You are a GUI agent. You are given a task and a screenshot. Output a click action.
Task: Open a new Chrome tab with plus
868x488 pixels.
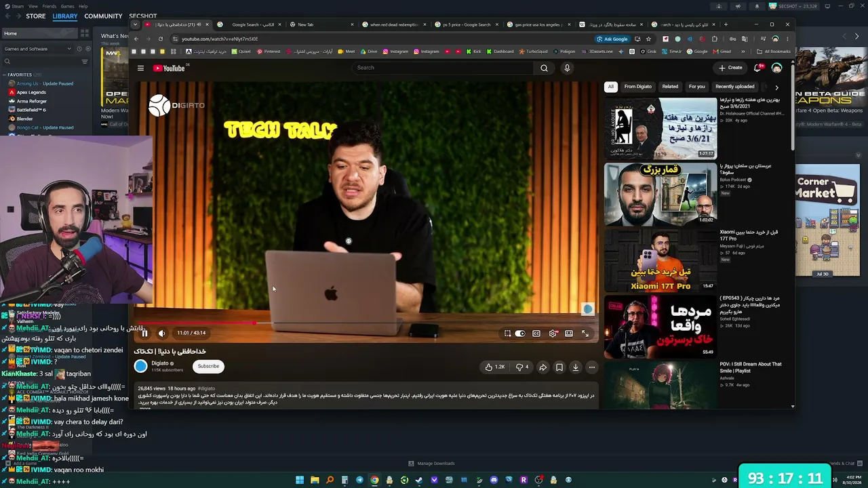point(726,24)
